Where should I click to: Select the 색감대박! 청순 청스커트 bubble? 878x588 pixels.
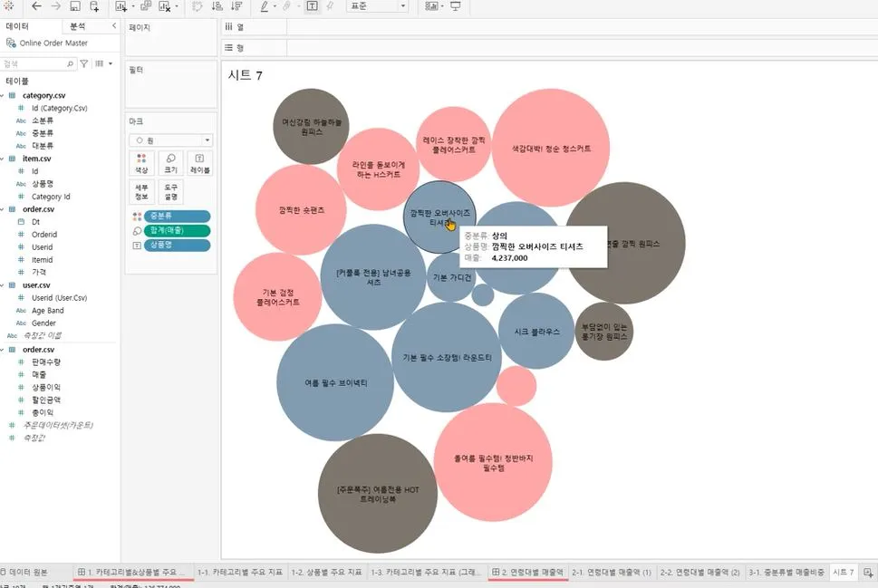click(551, 148)
